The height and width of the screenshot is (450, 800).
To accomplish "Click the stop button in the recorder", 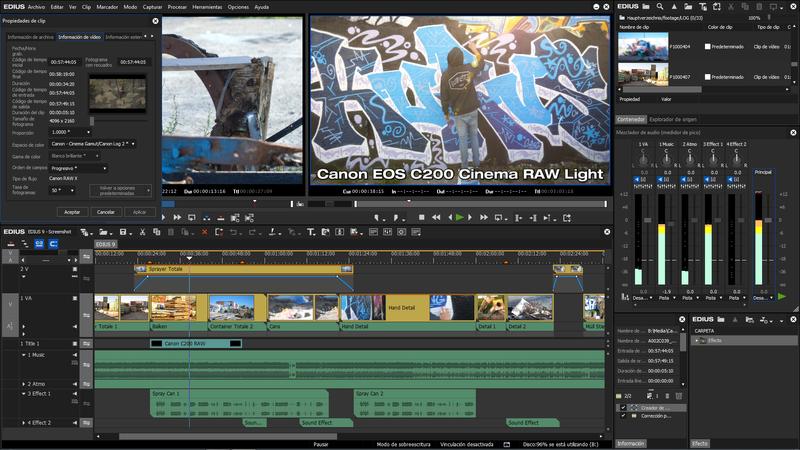I will pyautogui.click(x=421, y=218).
